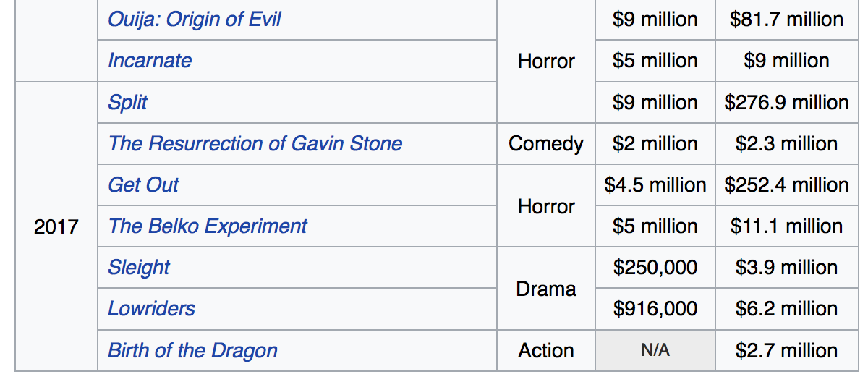Open the Sleight film link

click(x=139, y=267)
